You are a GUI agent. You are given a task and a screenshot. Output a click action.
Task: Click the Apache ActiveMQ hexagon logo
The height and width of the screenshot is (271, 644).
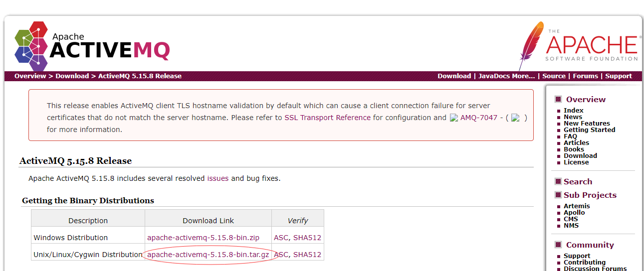[x=31, y=46]
